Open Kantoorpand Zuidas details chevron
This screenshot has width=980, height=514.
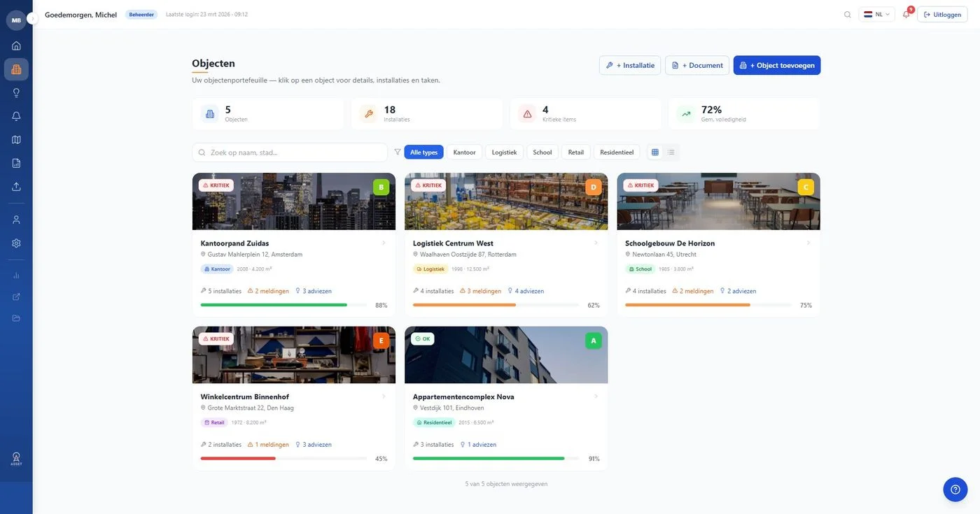click(x=384, y=243)
